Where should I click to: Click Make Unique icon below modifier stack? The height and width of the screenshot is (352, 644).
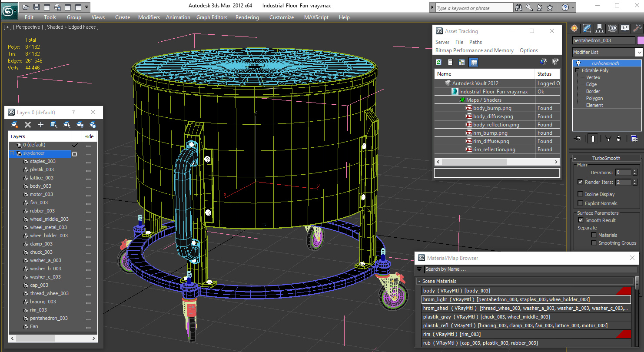tap(607, 138)
